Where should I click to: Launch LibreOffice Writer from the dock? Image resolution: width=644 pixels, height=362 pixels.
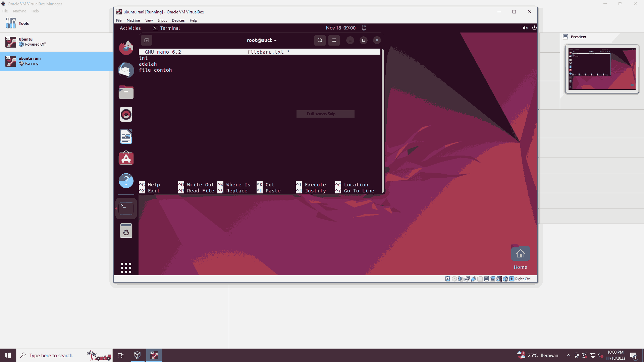coord(126,136)
